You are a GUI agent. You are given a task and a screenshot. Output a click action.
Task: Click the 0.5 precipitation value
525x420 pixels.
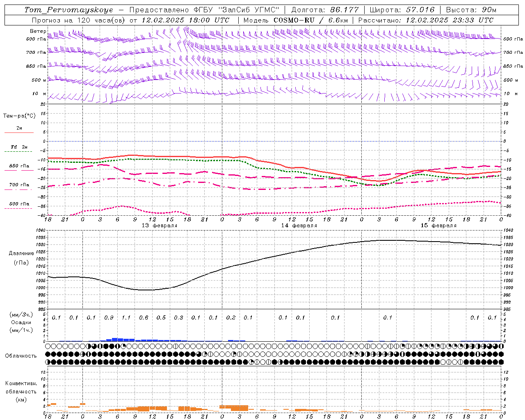tap(161, 318)
